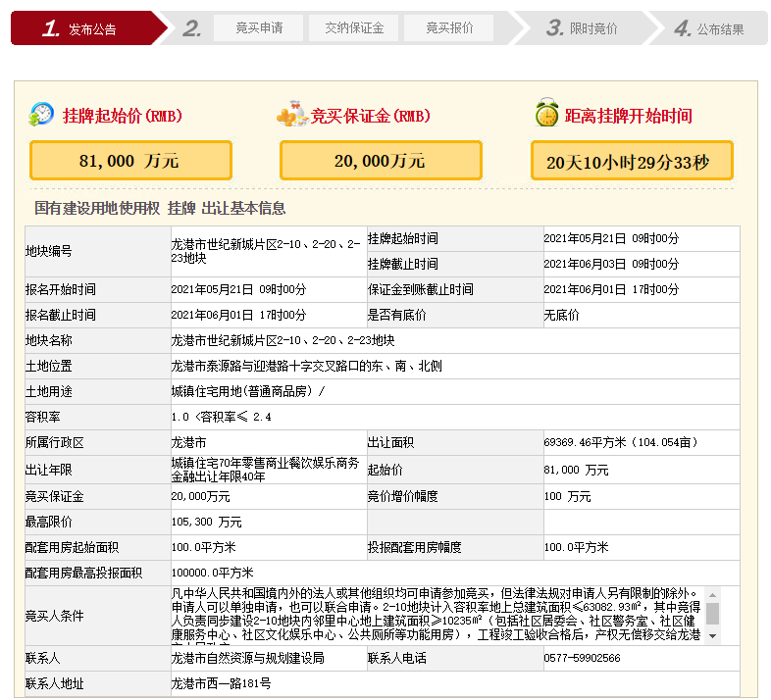Click the 无底价 cell
This screenshot has width=771, height=700.
tap(642, 315)
